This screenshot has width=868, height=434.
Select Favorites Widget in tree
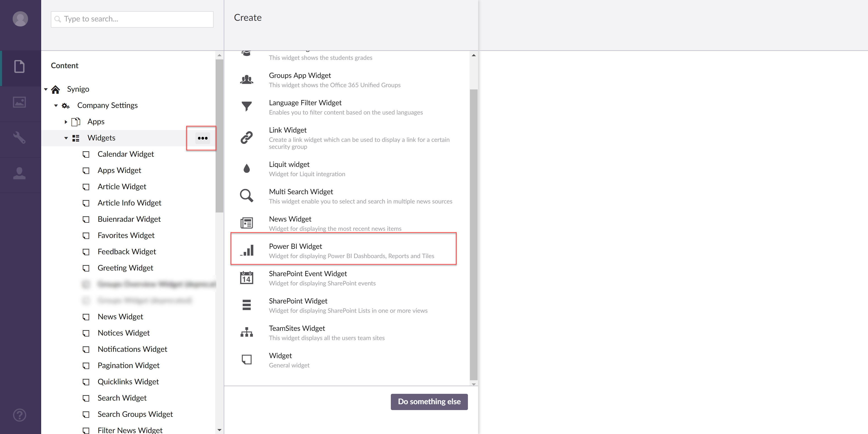126,235
